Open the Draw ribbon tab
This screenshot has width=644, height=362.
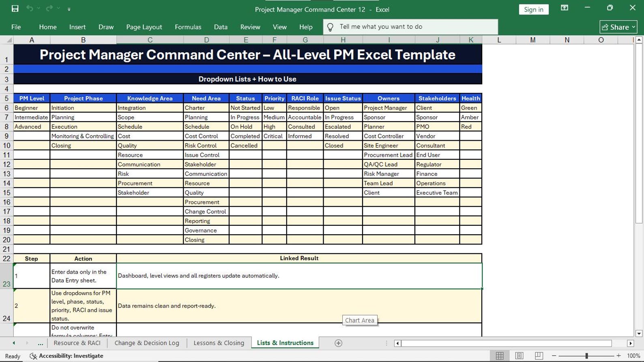click(x=106, y=27)
